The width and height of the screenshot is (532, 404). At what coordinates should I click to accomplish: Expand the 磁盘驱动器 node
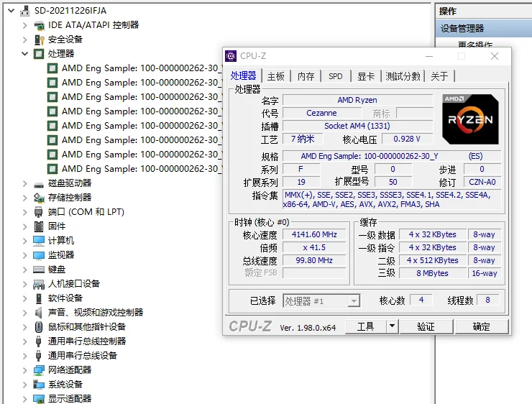pyautogui.click(x=24, y=183)
